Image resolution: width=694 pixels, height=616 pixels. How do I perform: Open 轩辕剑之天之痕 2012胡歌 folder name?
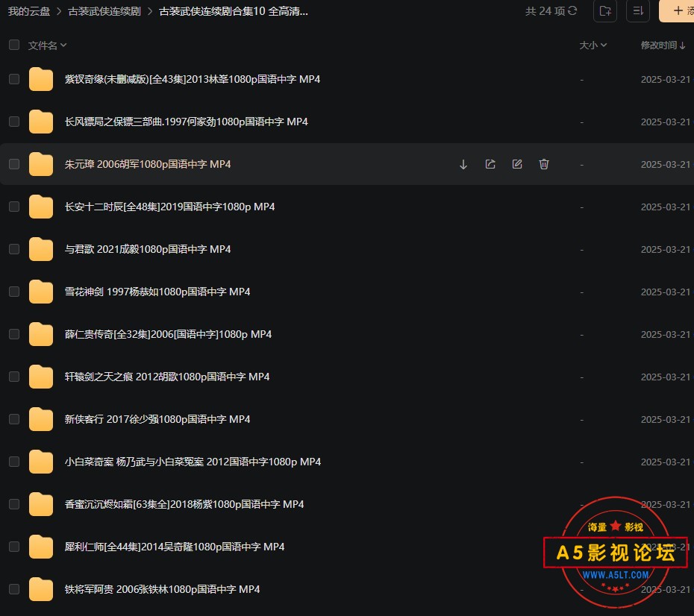click(x=167, y=377)
